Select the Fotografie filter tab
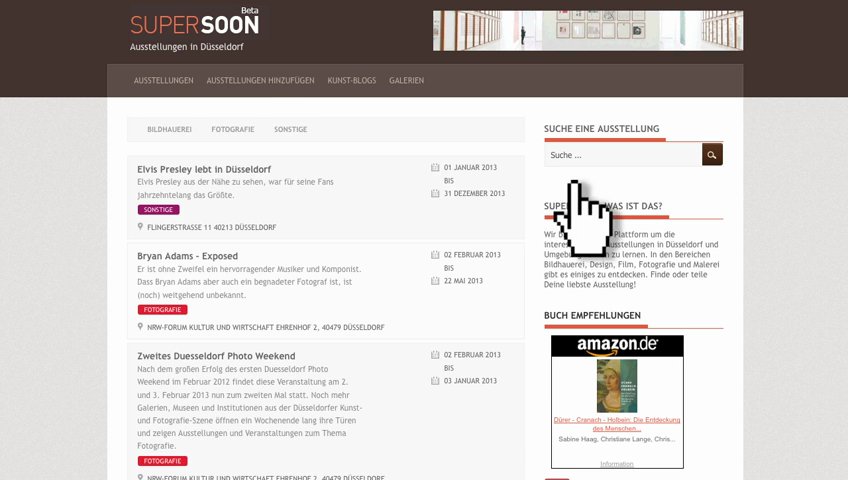848x480 pixels. pyautogui.click(x=232, y=130)
